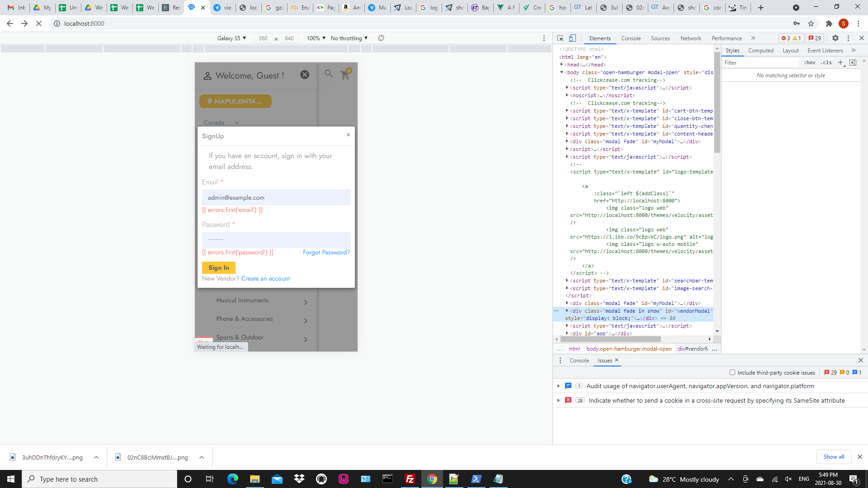Click the Styles filter field
The height and width of the screenshot is (488, 868).
pyautogui.click(x=761, y=63)
